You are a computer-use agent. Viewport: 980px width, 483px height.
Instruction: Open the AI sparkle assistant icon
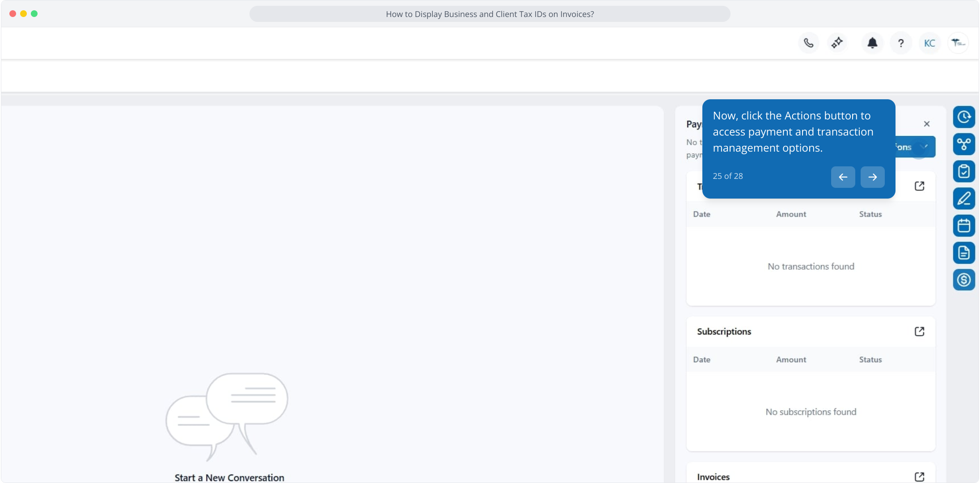coord(837,43)
